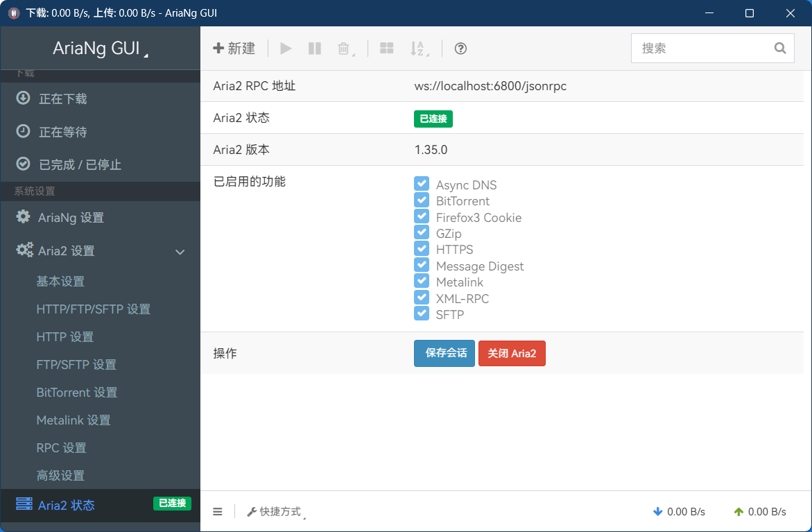Click the plus icon for 新建 task
The image size is (812, 532).
pyautogui.click(x=218, y=48)
